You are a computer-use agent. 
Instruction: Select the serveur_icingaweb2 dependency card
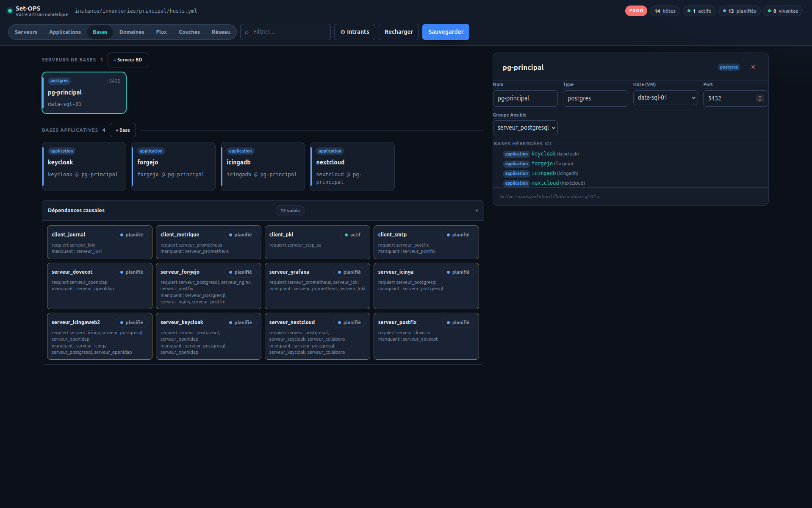(100, 336)
